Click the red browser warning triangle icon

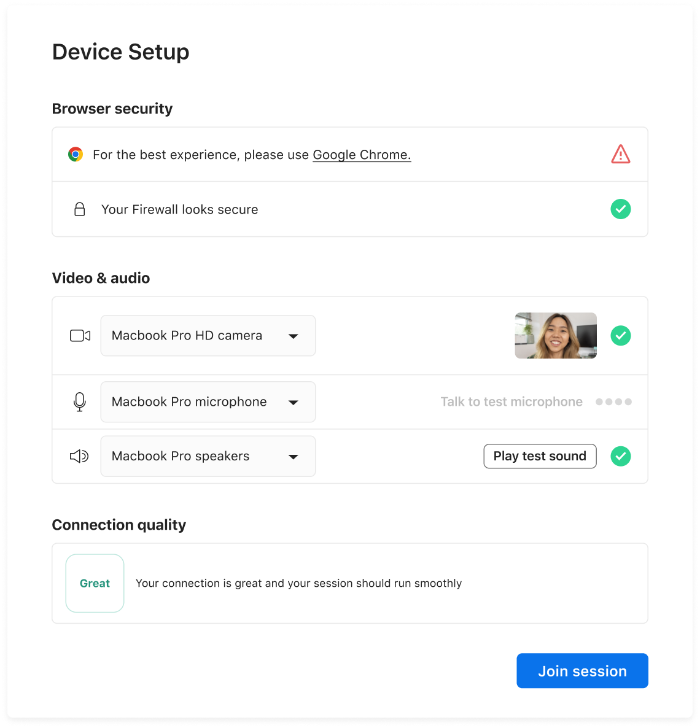(621, 154)
